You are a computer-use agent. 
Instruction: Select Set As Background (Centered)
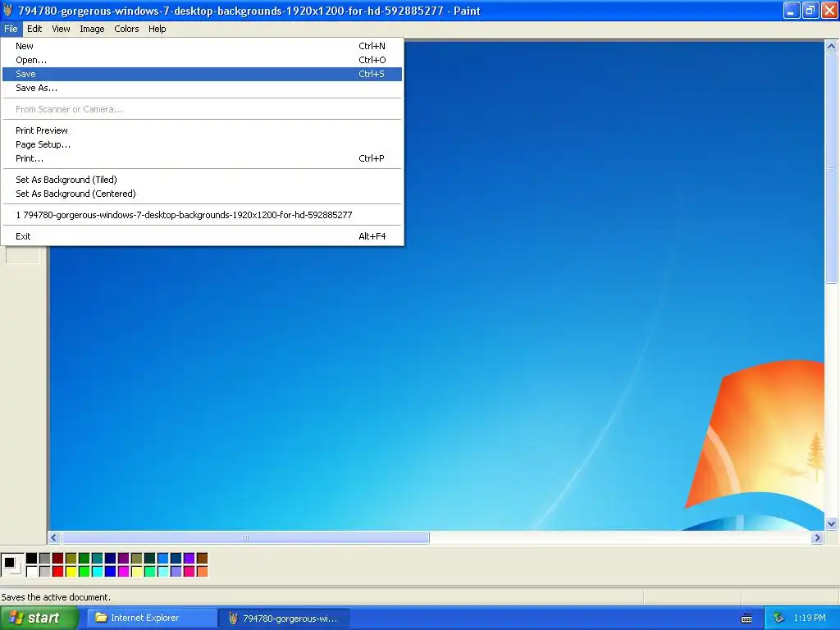pyautogui.click(x=202, y=194)
